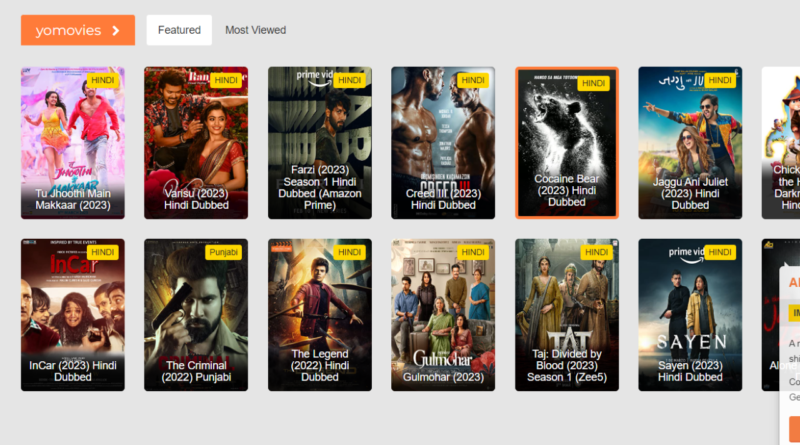Click the HINDI badge on InCar
The width and height of the screenshot is (800, 445).
(x=103, y=252)
